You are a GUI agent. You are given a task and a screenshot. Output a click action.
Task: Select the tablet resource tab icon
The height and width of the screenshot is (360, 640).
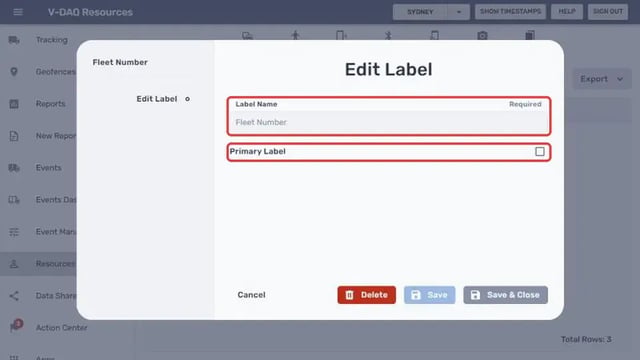[435, 36]
